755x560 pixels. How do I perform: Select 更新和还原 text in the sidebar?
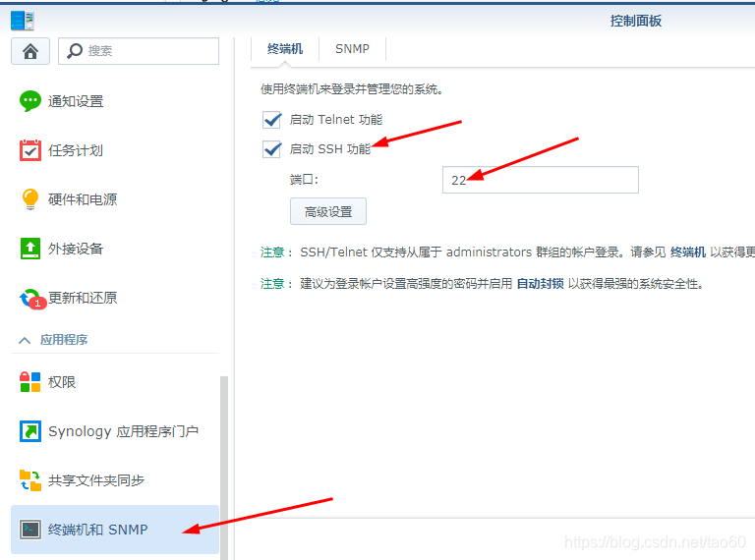(83, 298)
